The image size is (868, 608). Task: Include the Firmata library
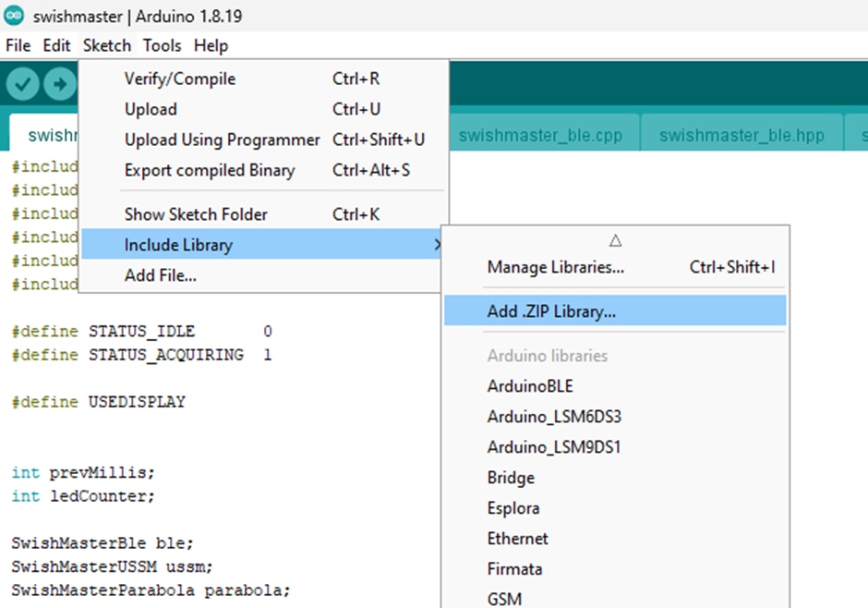615,568
